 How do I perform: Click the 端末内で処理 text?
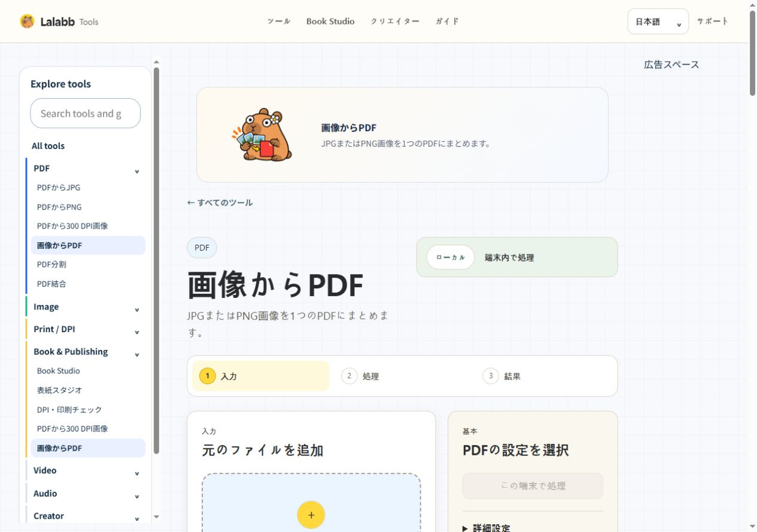(509, 258)
